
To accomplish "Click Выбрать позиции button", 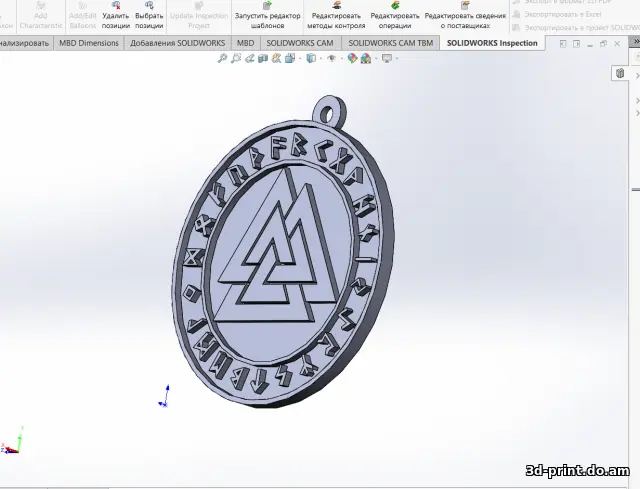I will [149, 16].
